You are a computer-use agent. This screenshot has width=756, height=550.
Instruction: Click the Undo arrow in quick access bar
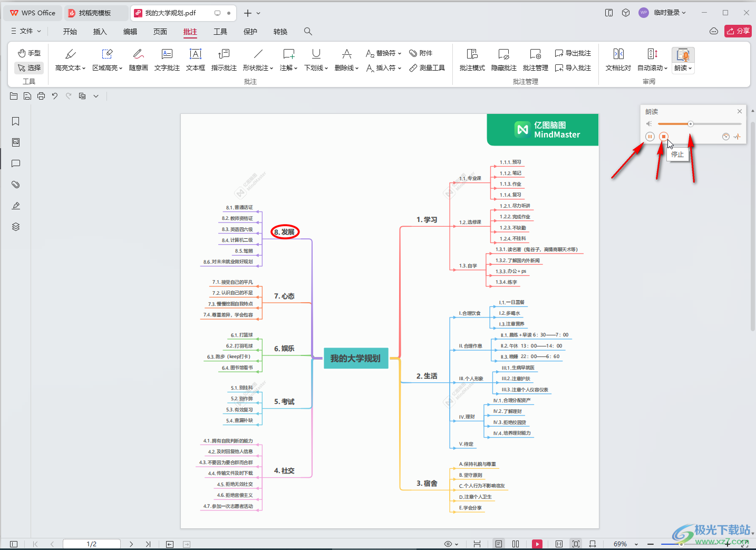tap(55, 96)
